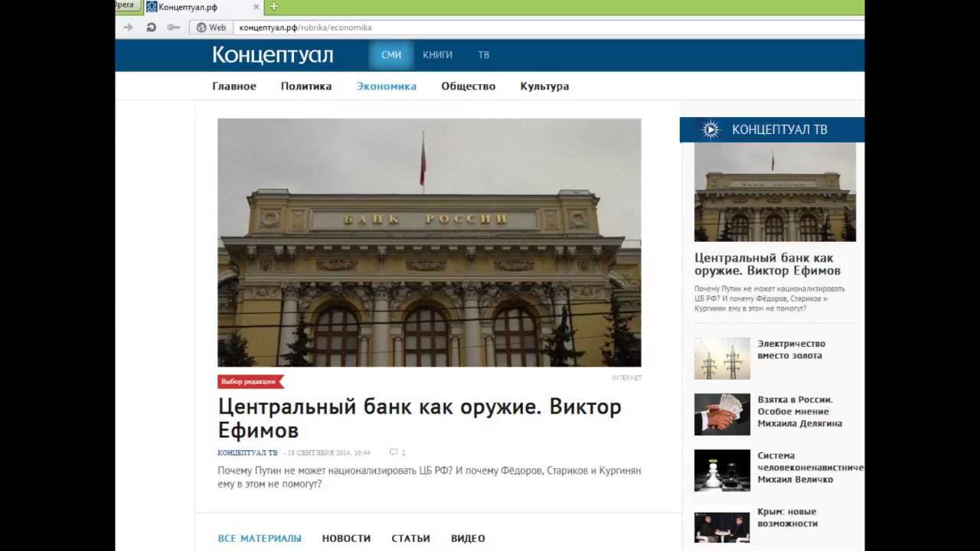Screen dimensions: 980x551
Task: Open Система человеконенавистниче… Михаил Величко link
Action: click(811, 468)
